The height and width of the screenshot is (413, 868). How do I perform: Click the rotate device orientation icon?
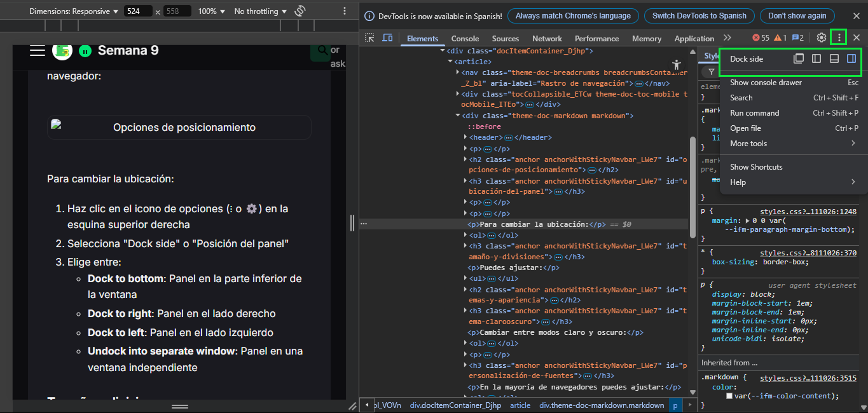pos(301,11)
